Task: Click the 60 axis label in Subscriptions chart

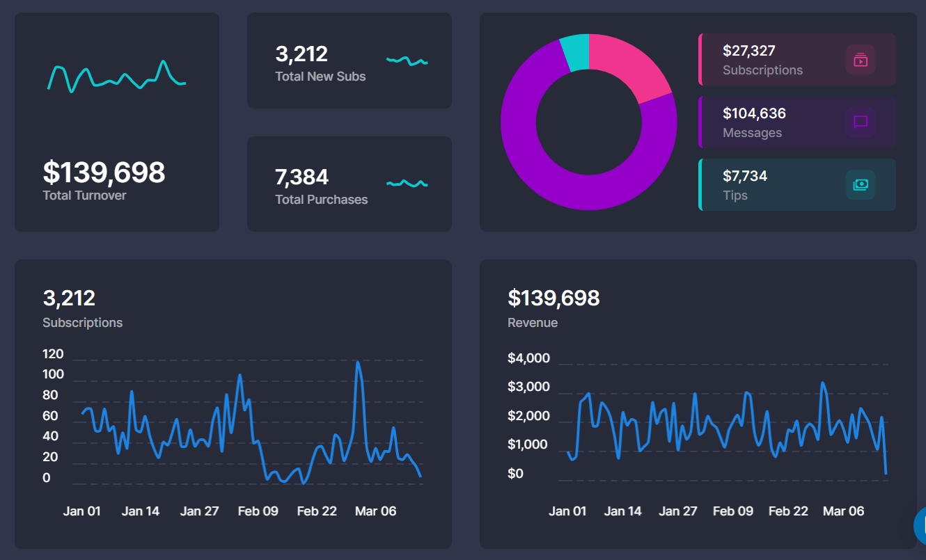Action: coord(50,416)
